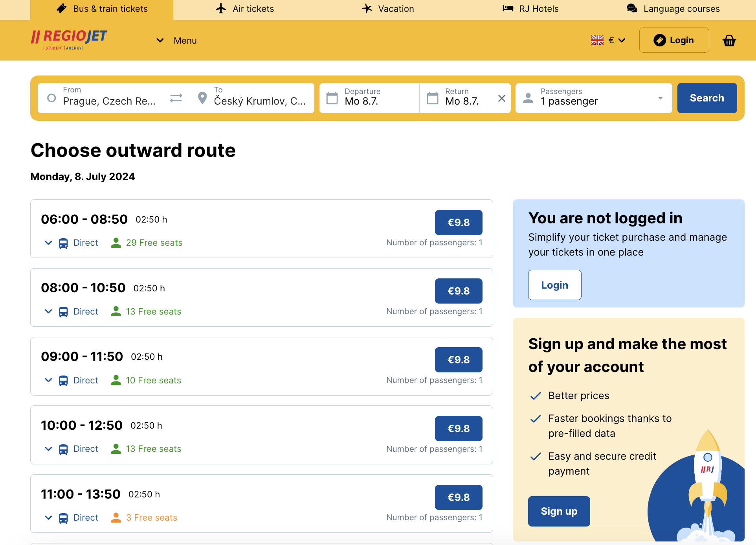The image size is (756, 545).
Task: Click the green seat icon on the 08:00 route
Action: pos(116,311)
